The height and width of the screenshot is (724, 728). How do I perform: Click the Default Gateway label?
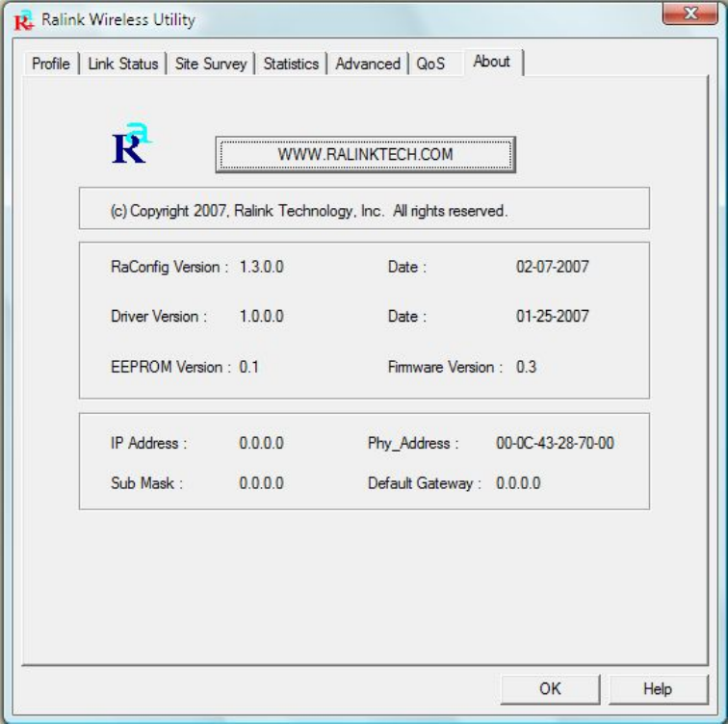425,483
